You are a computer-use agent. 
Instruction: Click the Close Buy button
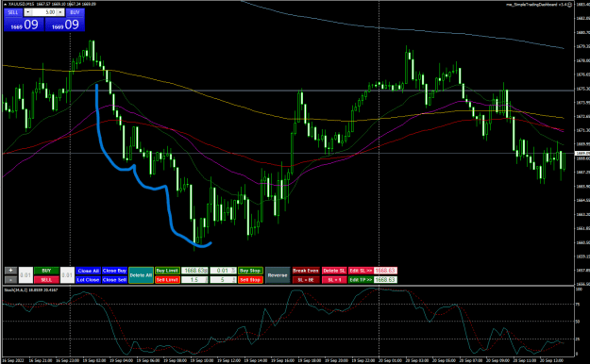[114, 271]
